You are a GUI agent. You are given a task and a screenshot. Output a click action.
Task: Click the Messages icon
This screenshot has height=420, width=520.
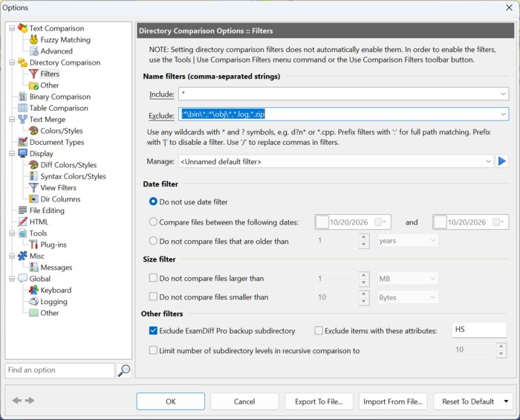click(x=33, y=267)
